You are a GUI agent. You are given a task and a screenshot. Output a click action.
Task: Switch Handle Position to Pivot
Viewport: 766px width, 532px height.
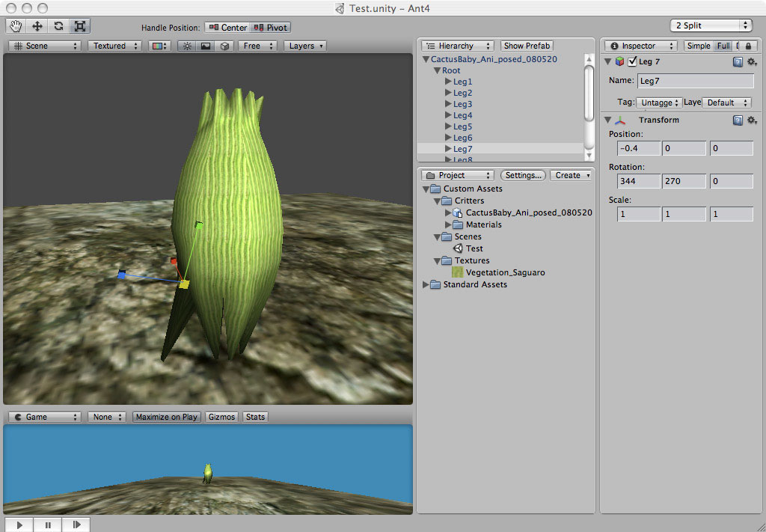pyautogui.click(x=269, y=27)
